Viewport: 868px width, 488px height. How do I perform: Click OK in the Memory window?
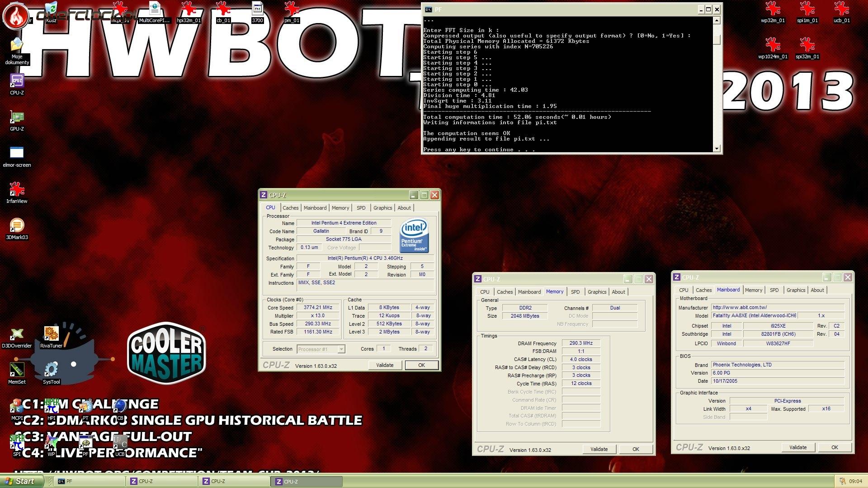tap(636, 449)
